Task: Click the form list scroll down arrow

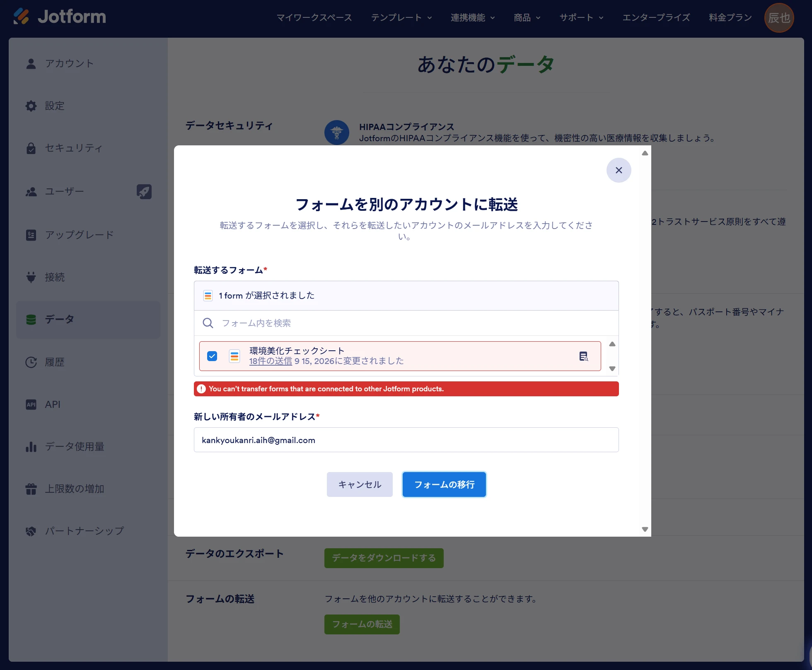Action: click(x=612, y=369)
